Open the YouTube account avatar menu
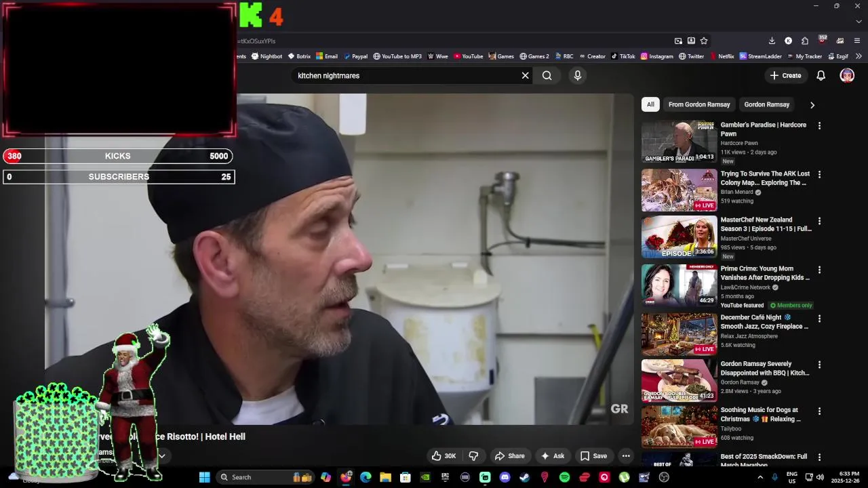Image resolution: width=868 pixels, height=488 pixels. [x=847, y=76]
